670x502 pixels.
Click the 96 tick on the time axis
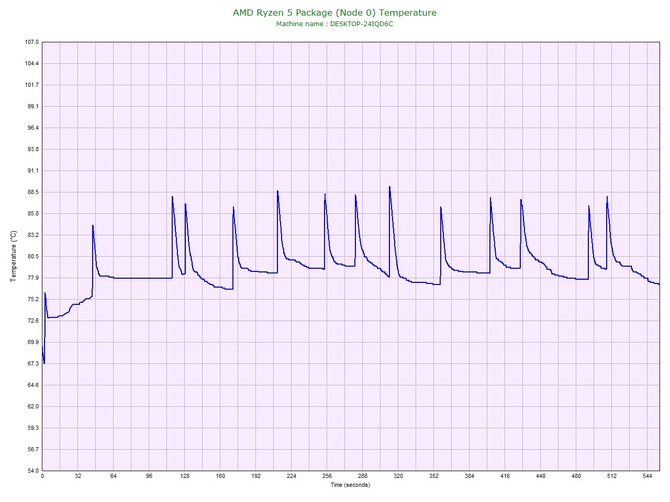point(149,476)
